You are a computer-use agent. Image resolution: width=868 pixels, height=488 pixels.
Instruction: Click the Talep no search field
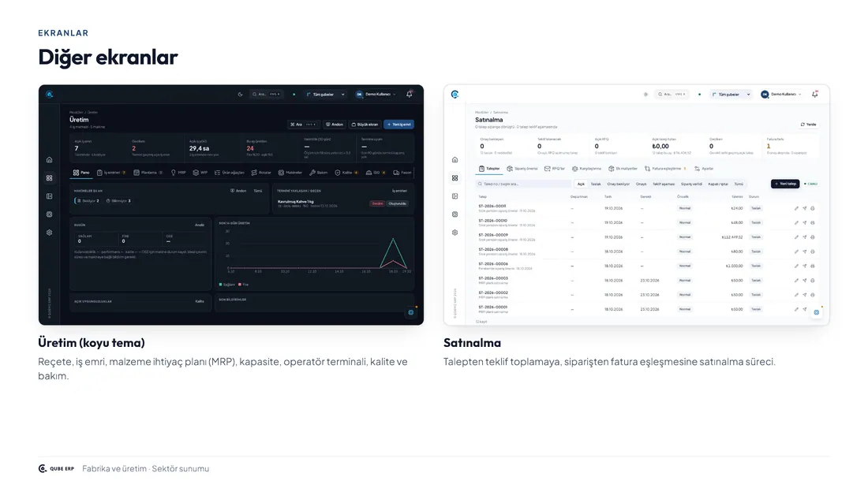click(523, 184)
